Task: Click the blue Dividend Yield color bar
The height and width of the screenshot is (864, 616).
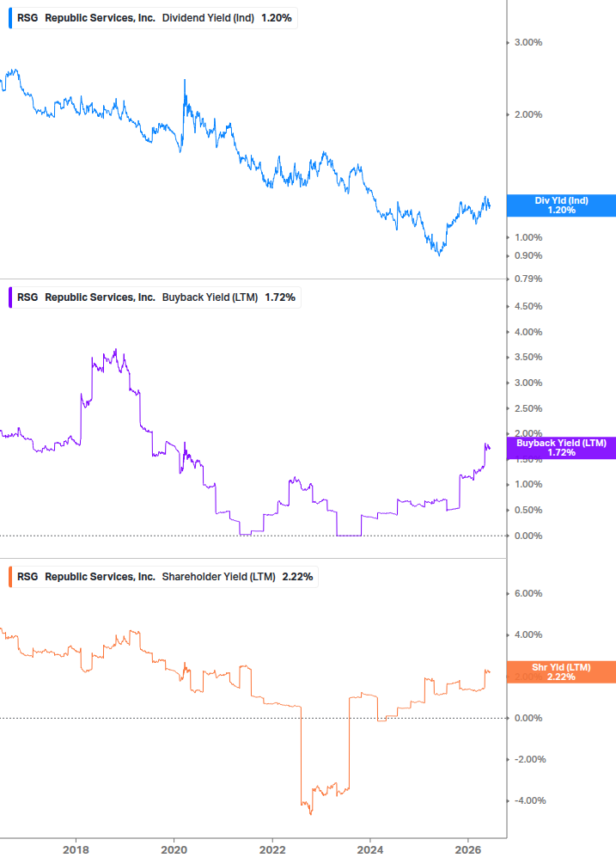Action: coord(10,18)
